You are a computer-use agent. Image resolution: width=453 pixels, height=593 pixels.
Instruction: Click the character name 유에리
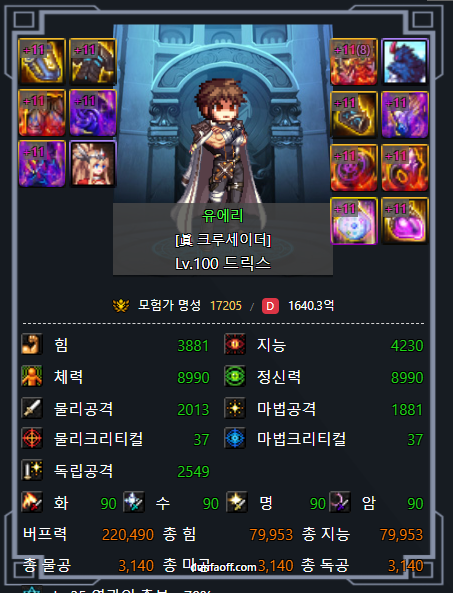(223, 216)
